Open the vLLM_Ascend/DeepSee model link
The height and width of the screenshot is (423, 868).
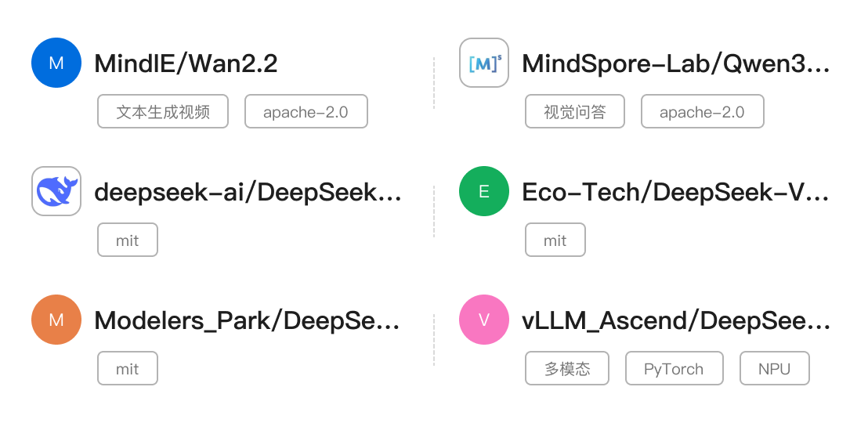[x=675, y=320]
